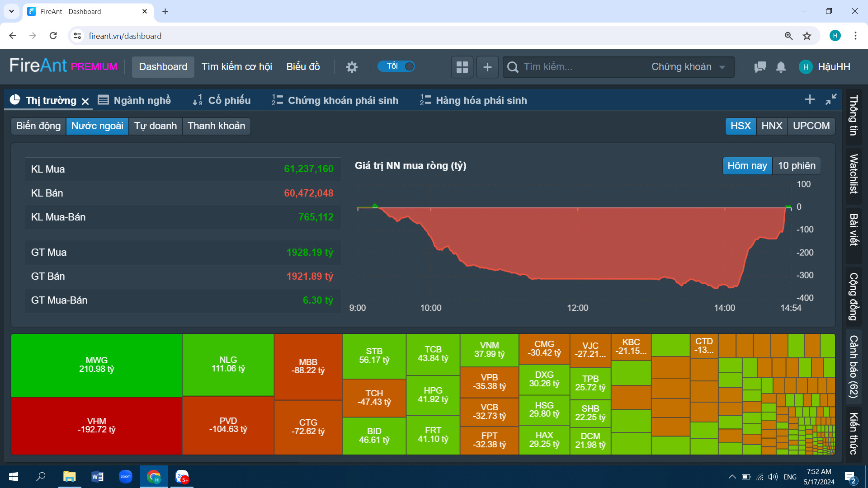Open the chat messages icon
Screen dimensions: 868x488
tap(760, 67)
